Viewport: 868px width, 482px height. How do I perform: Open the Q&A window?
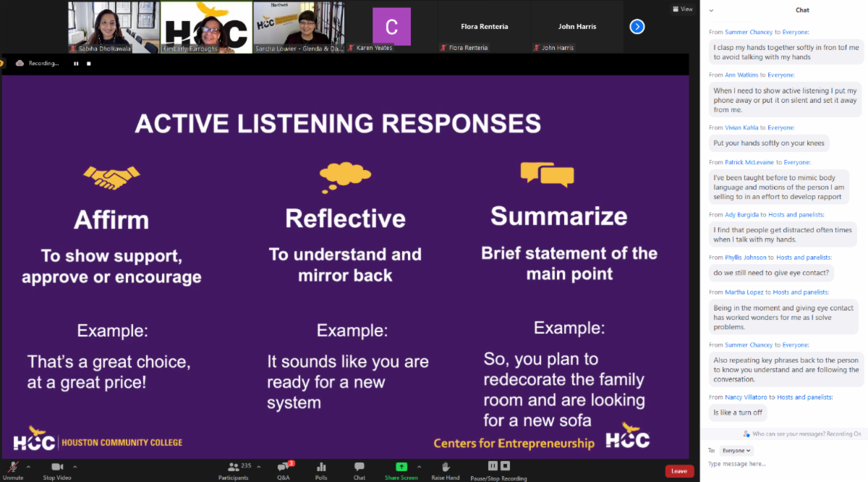click(x=284, y=468)
